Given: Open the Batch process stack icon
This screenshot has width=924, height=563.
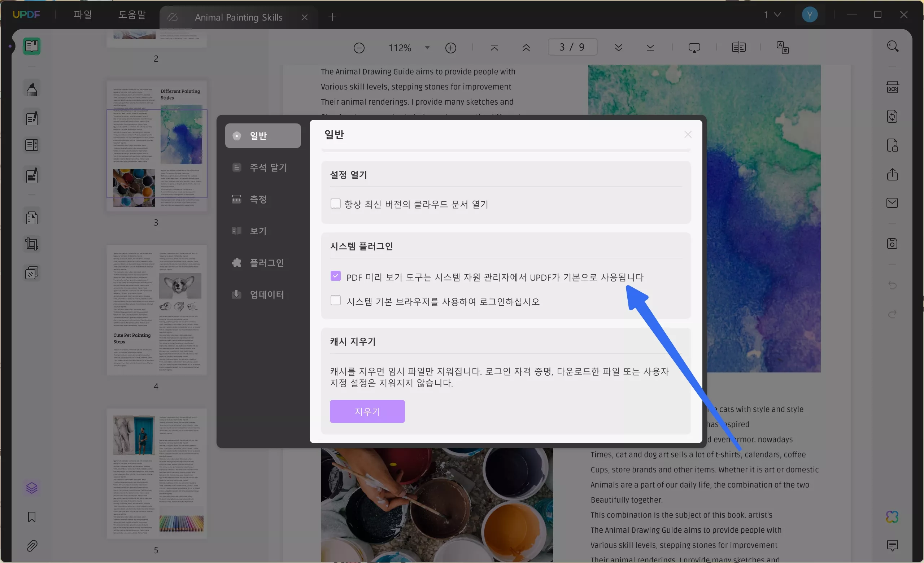Looking at the screenshot, I should tap(32, 273).
